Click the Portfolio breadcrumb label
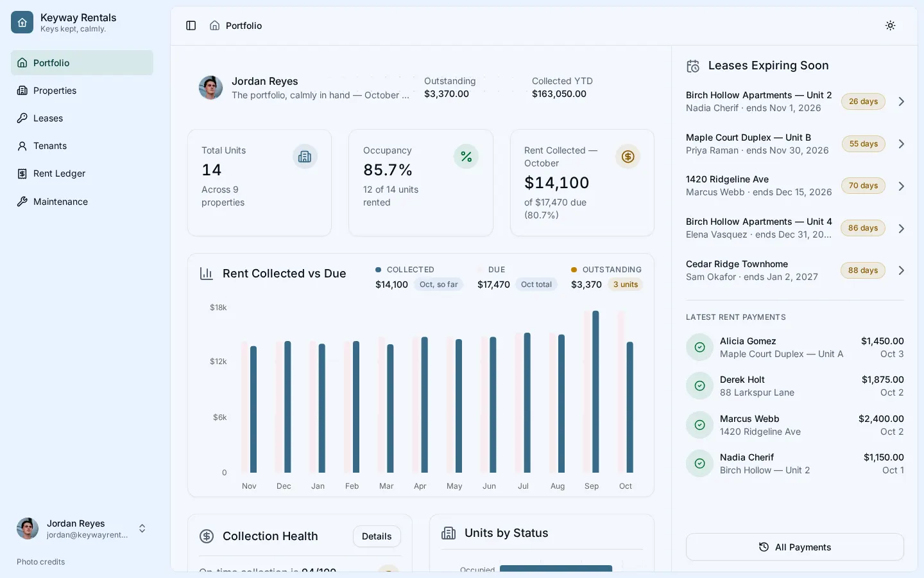Image resolution: width=924 pixels, height=578 pixels. [x=244, y=26]
